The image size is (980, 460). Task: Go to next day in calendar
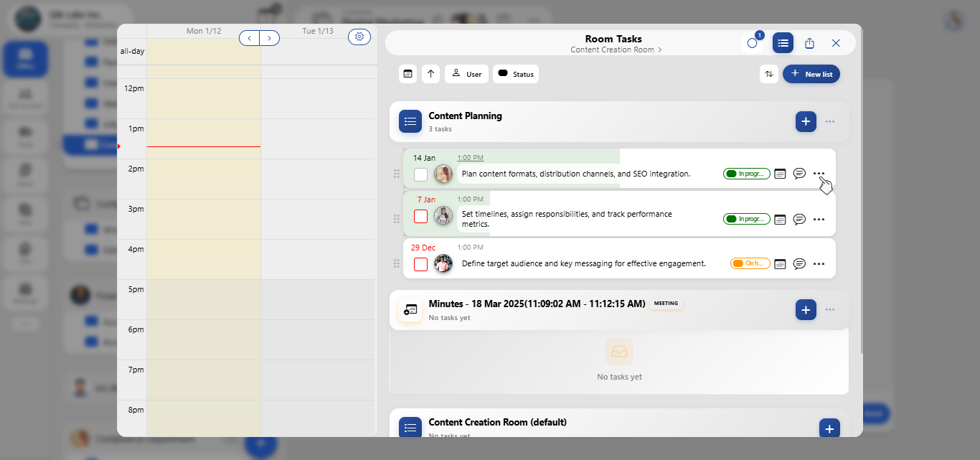(x=270, y=38)
